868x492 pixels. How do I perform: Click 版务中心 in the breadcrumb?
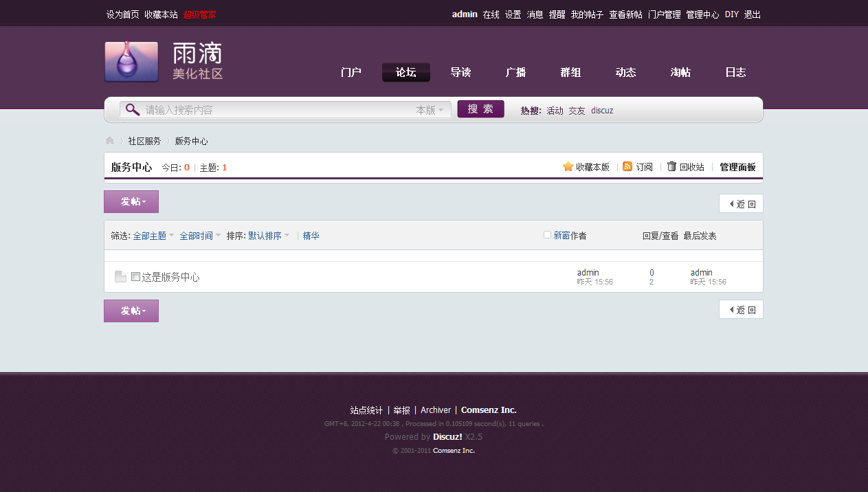[x=192, y=141]
